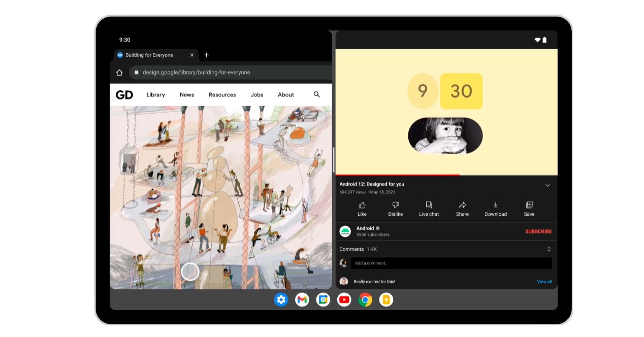Open Live chat for the video
644x337 pixels.
[429, 209]
